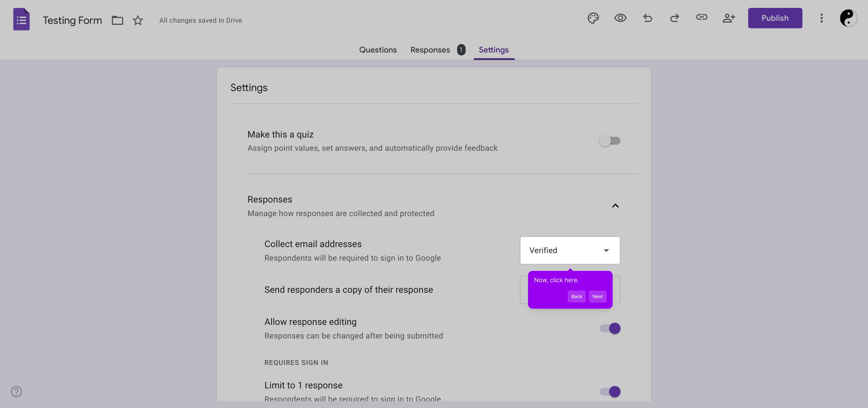Toggle Allow response editing switch
This screenshot has height=408, width=868.
(x=610, y=328)
